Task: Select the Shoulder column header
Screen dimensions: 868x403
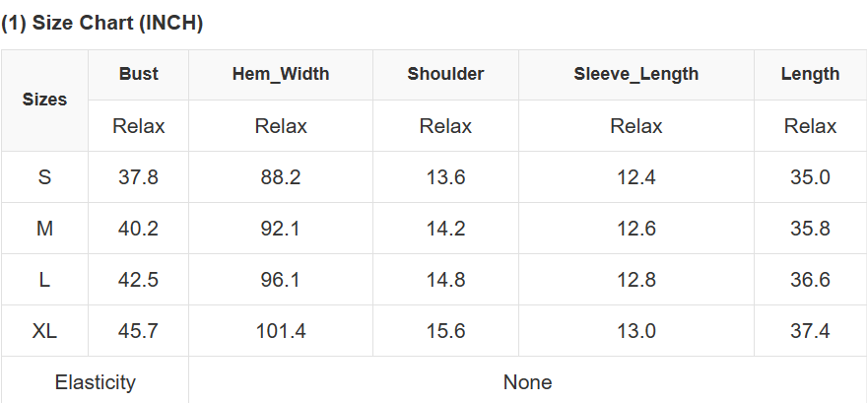Action: click(x=445, y=74)
